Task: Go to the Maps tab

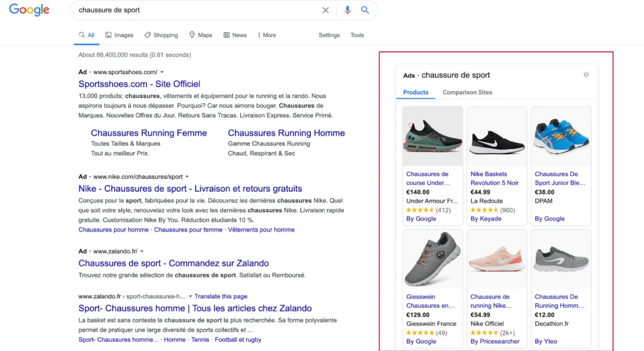Action: click(201, 35)
